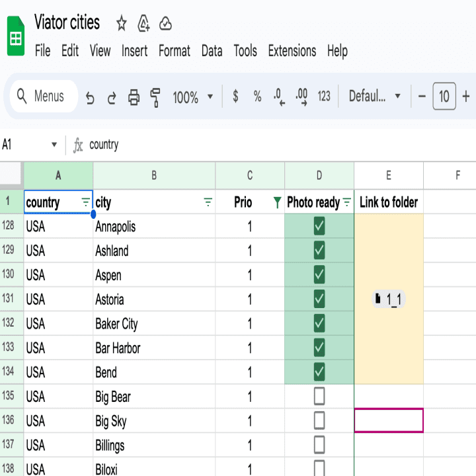The image size is (476, 476).
Task: Open the Data menu
Action: (212, 50)
